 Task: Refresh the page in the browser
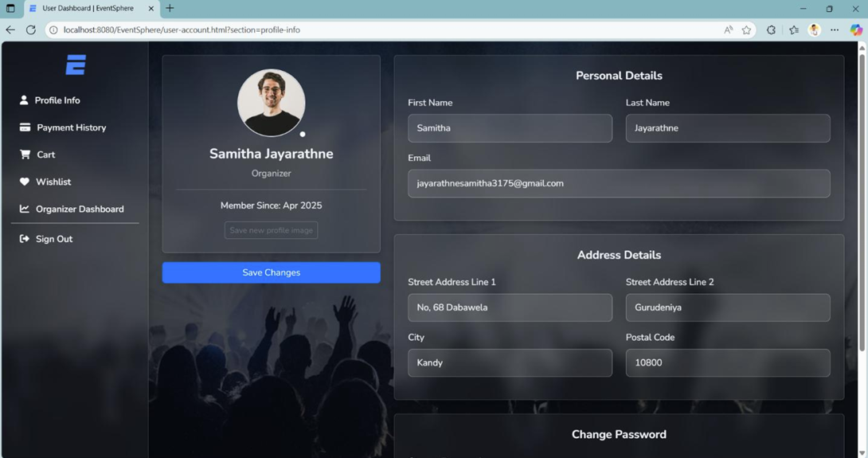point(31,30)
